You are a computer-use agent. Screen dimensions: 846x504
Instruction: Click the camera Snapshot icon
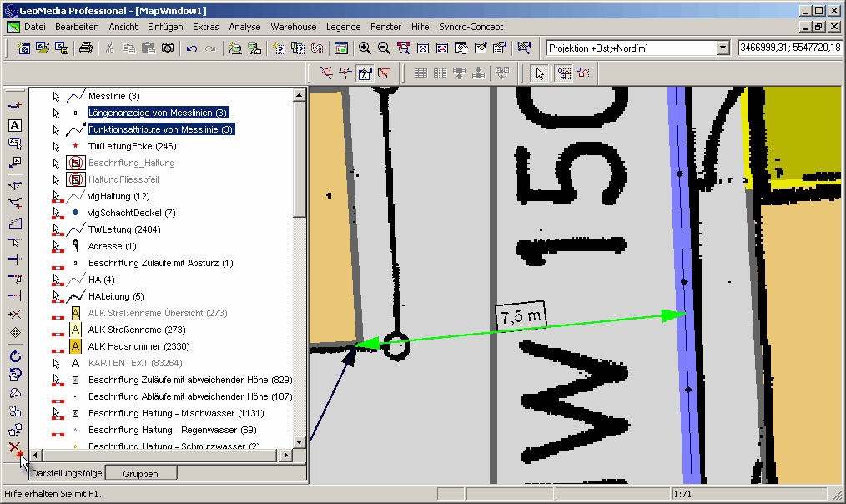pos(168,48)
